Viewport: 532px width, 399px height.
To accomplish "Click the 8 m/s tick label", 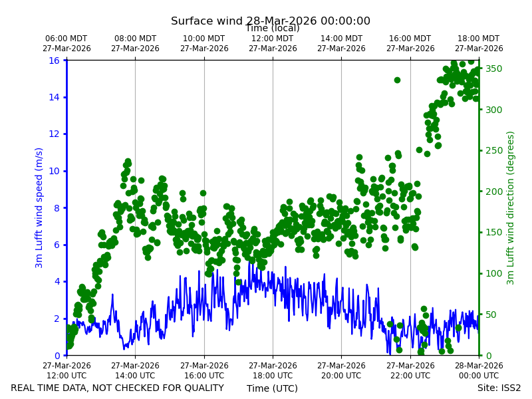I will [57, 208].
